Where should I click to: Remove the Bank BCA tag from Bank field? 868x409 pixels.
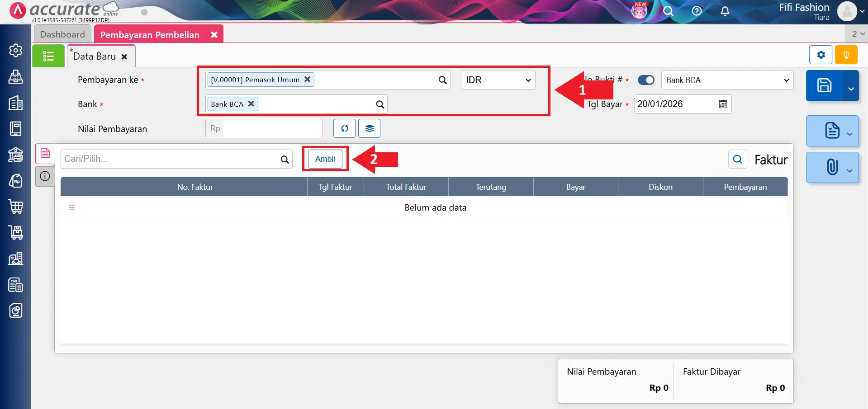pos(251,104)
